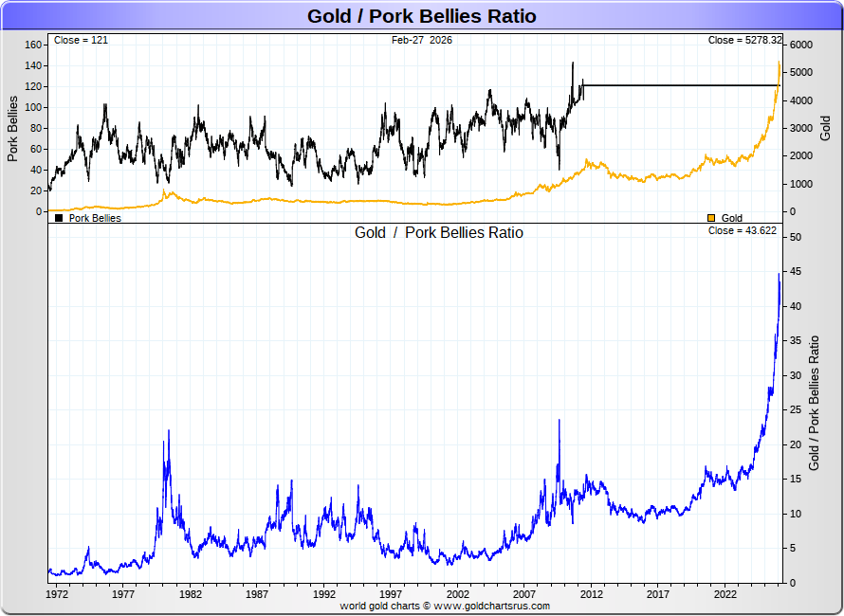Click the 2017 x-axis year label
The image size is (844, 616).
click(x=658, y=594)
